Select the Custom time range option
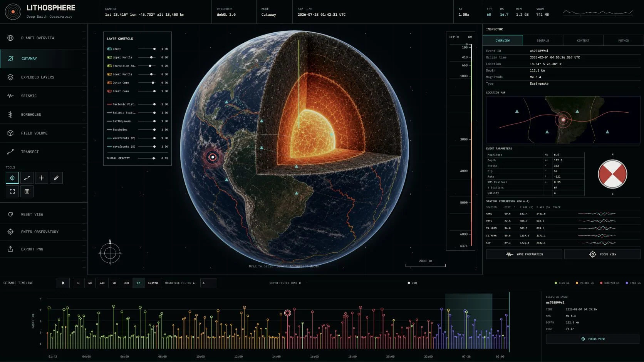The height and width of the screenshot is (362, 644). (x=153, y=283)
